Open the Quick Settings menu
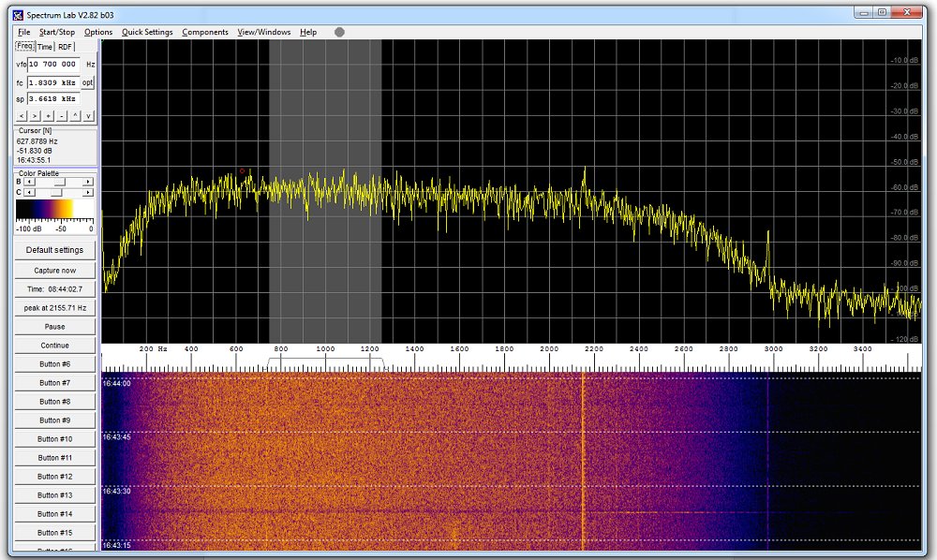The image size is (937, 560). (x=147, y=32)
